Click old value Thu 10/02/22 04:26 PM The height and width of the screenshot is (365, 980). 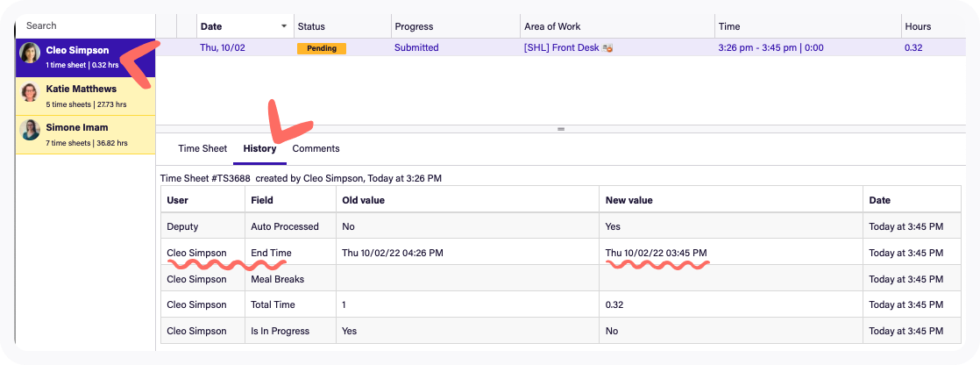click(x=393, y=253)
